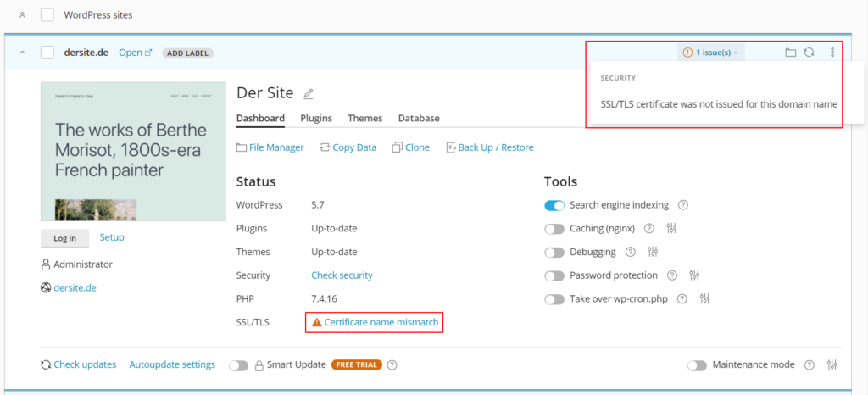The width and height of the screenshot is (868, 395).
Task: Click Check updates
Action: [79, 364]
